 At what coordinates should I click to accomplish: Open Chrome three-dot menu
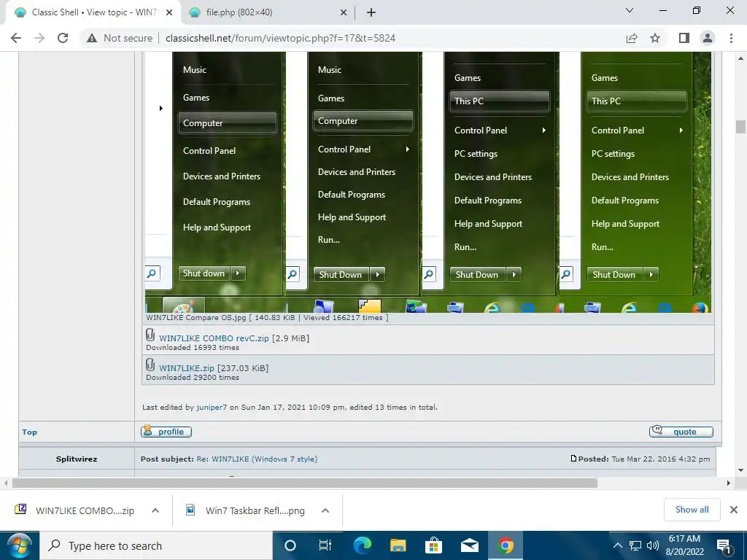(731, 38)
